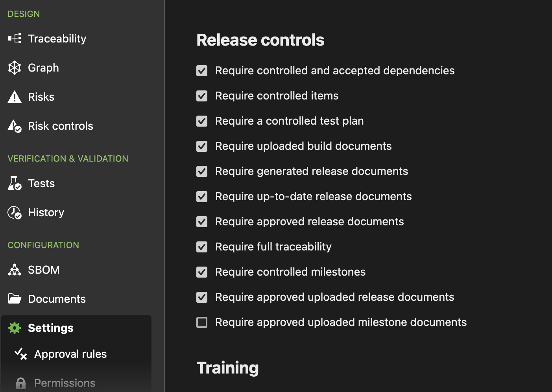The height and width of the screenshot is (392, 552).
Task: Select the SBOM network icon
Action: tap(15, 270)
